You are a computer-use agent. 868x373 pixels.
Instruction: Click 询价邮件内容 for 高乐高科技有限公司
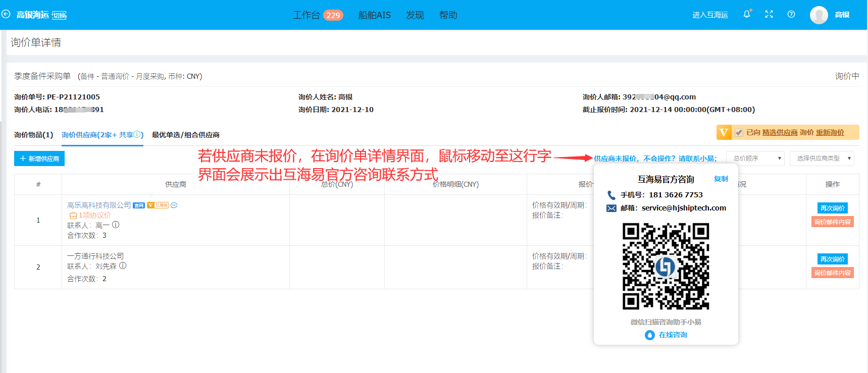[833, 222]
